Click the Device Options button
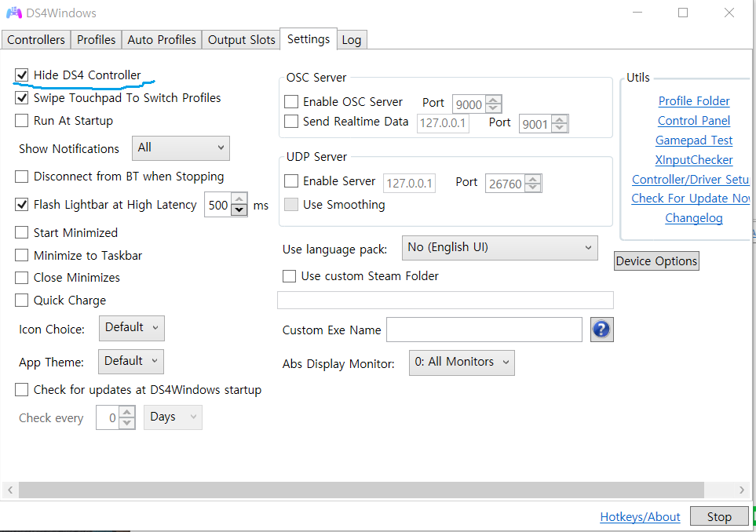This screenshot has width=756, height=532. point(656,261)
